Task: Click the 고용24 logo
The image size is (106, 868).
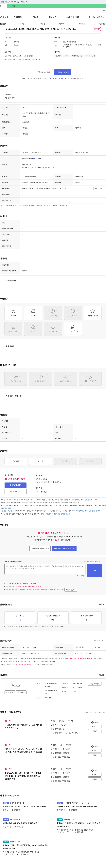Action: pyautogui.click(x=4, y=17)
